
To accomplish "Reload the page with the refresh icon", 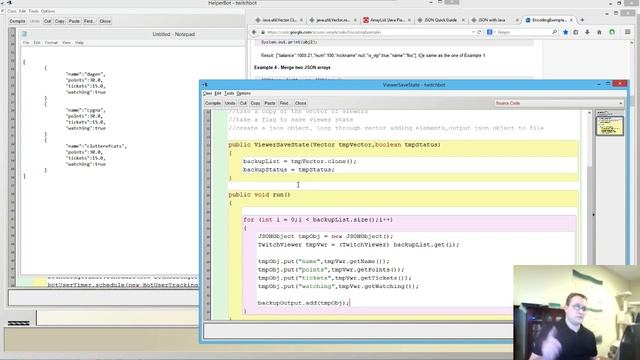I will pyautogui.click(x=480, y=32).
